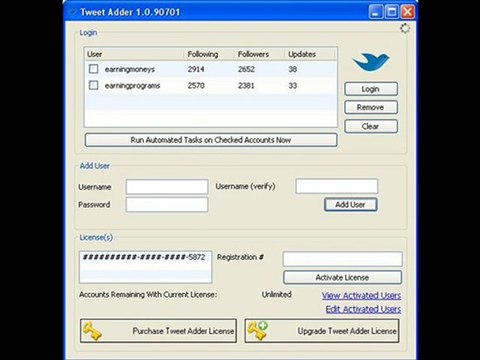The height and width of the screenshot is (360, 480).
Task: Focus the Username (verify) field
Action: [x=337, y=186]
